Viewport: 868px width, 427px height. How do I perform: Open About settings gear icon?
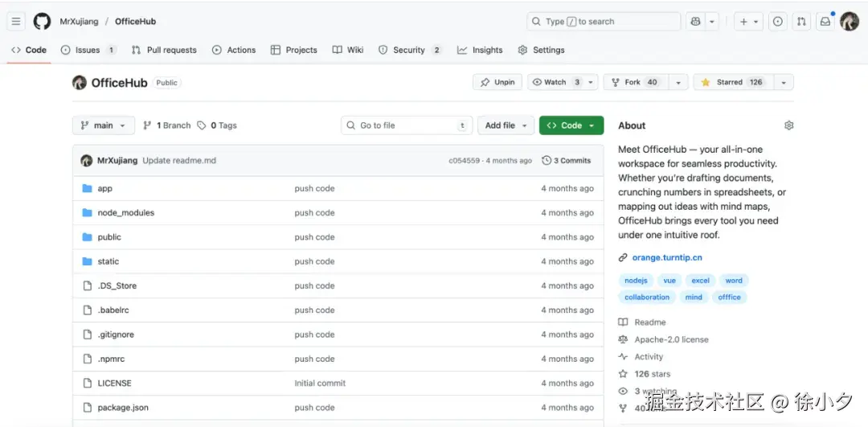coord(789,125)
